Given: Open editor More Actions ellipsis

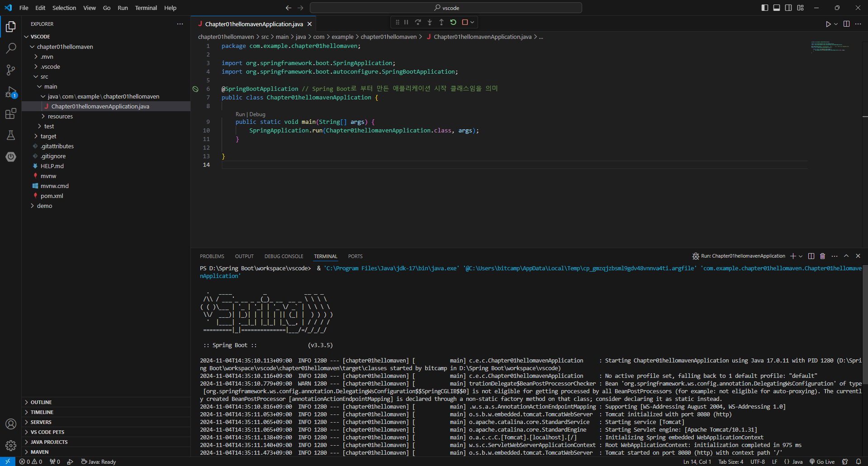Looking at the screenshot, I should point(858,24).
